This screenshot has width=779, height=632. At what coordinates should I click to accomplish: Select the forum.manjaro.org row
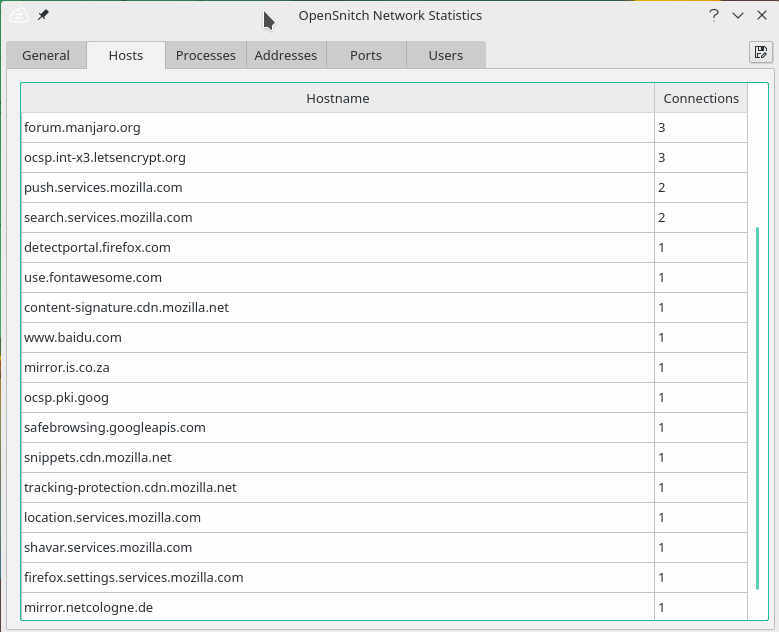[384, 128]
